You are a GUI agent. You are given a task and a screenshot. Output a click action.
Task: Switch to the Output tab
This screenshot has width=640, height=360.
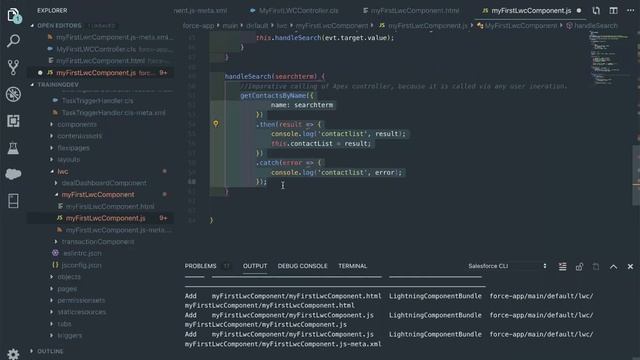coord(255,266)
